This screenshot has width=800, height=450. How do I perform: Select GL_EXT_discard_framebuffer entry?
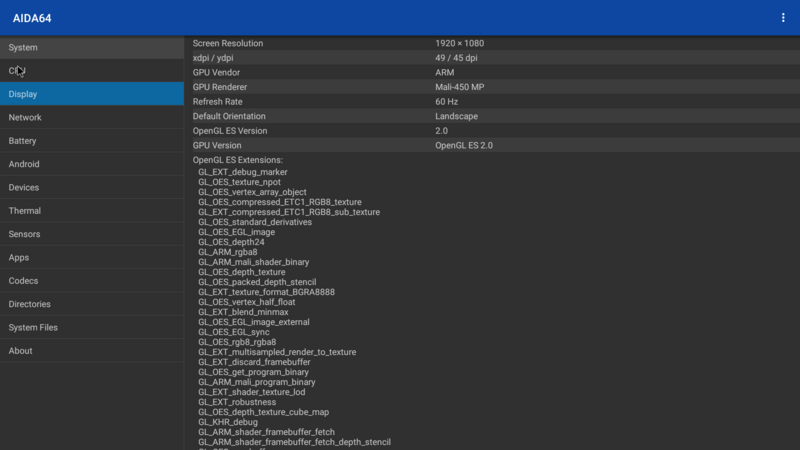(254, 362)
